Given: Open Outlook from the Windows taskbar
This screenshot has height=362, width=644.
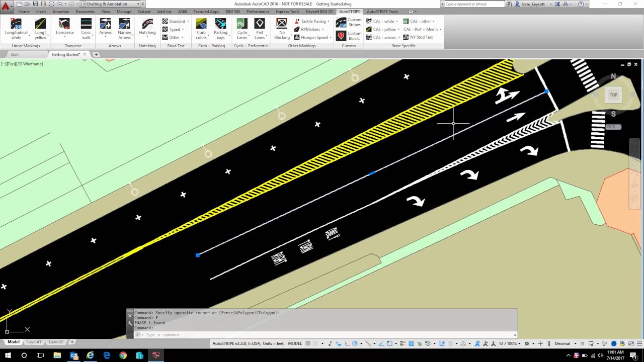Looking at the screenshot, I should [74, 355].
